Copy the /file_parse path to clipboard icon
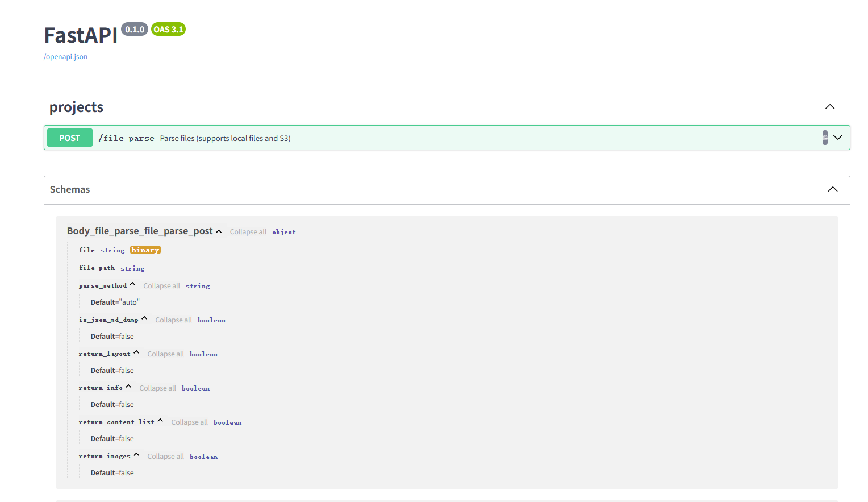 [x=825, y=138]
